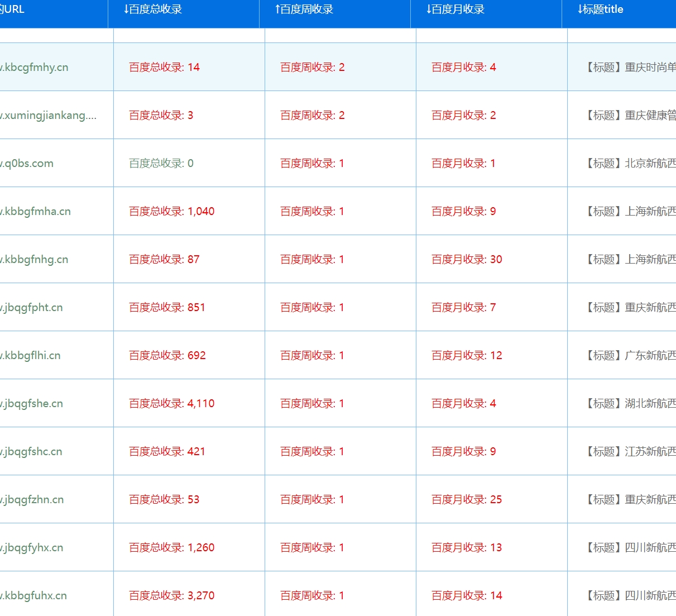Open the jbqgfshc.cn URL link
Image resolution: width=676 pixels, height=616 pixels.
31,451
